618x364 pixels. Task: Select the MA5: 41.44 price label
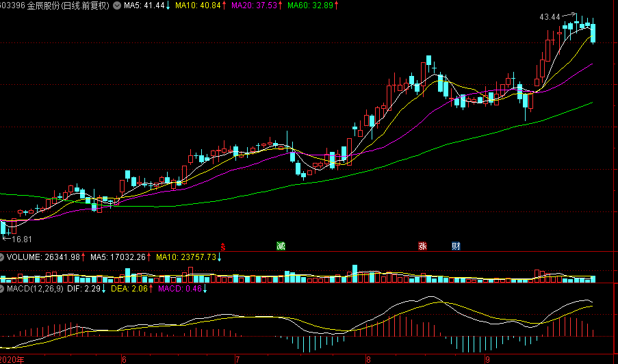coord(144,5)
